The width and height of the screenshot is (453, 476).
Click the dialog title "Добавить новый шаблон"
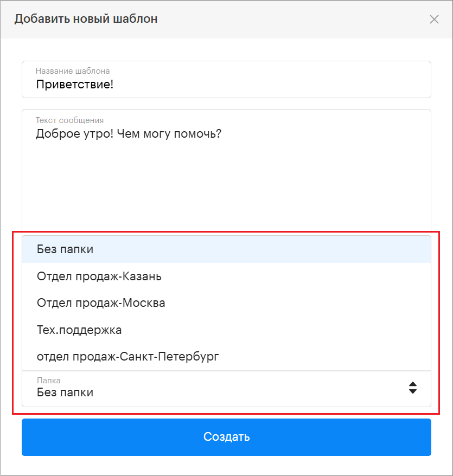[x=86, y=19]
